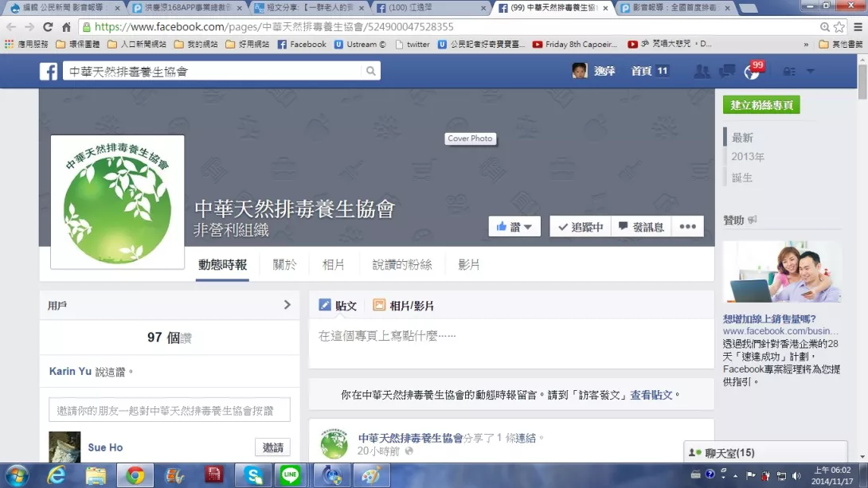Switch to the 影片 tab
The width and height of the screenshot is (868, 488).
(x=468, y=264)
